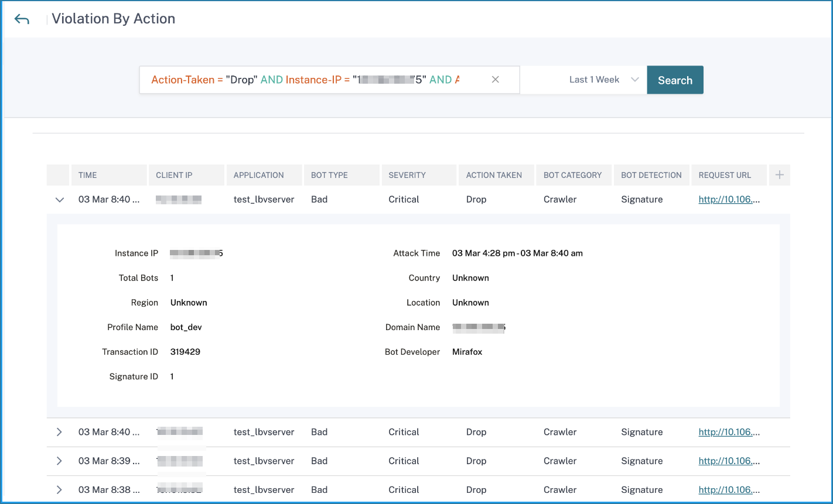The width and height of the screenshot is (833, 504).
Task: Sort by the CLIENT IP column header
Action: click(x=186, y=175)
